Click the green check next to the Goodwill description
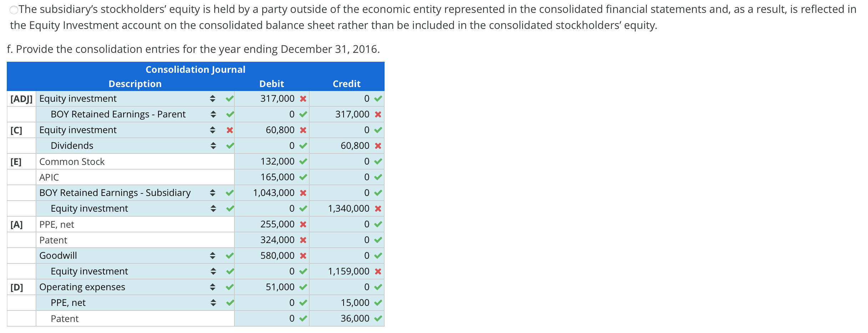The image size is (868, 333). pos(230,256)
